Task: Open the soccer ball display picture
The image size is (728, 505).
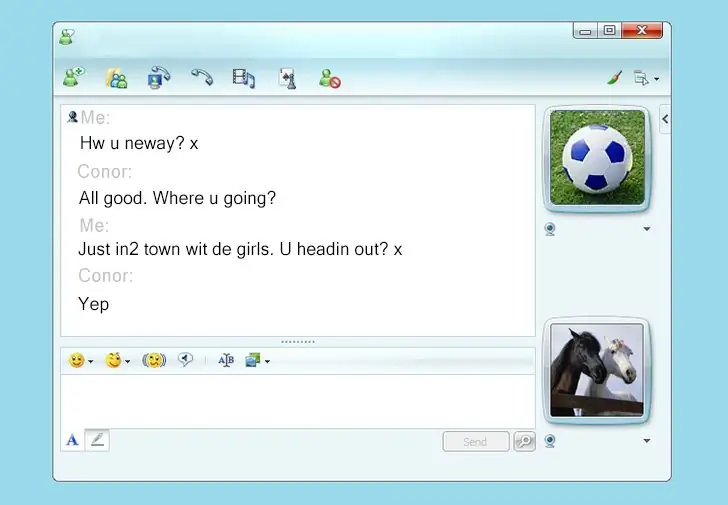Action: 597,158
